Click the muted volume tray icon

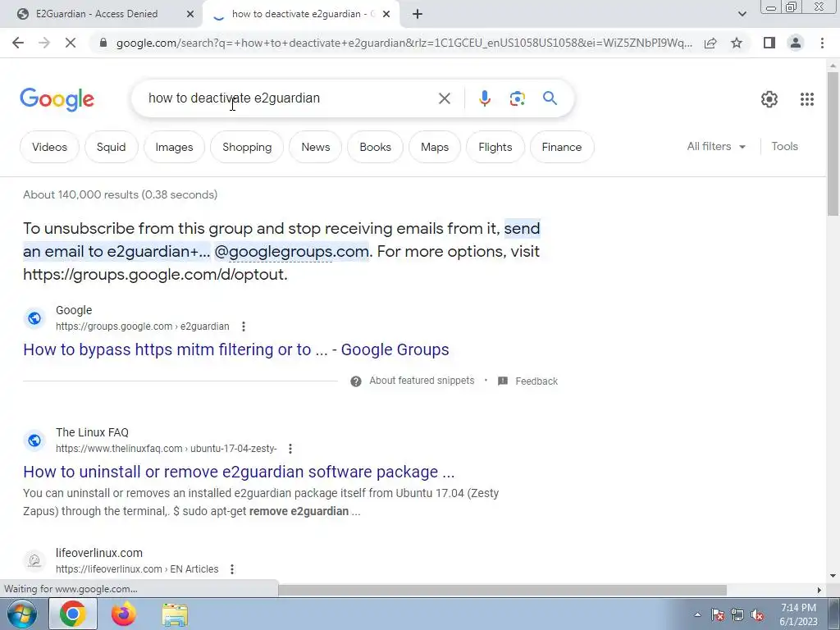[757, 615]
